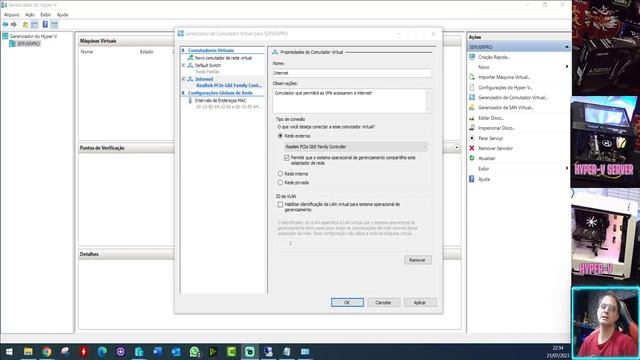Click the Criação Rápida icon in Ações

coord(472,57)
